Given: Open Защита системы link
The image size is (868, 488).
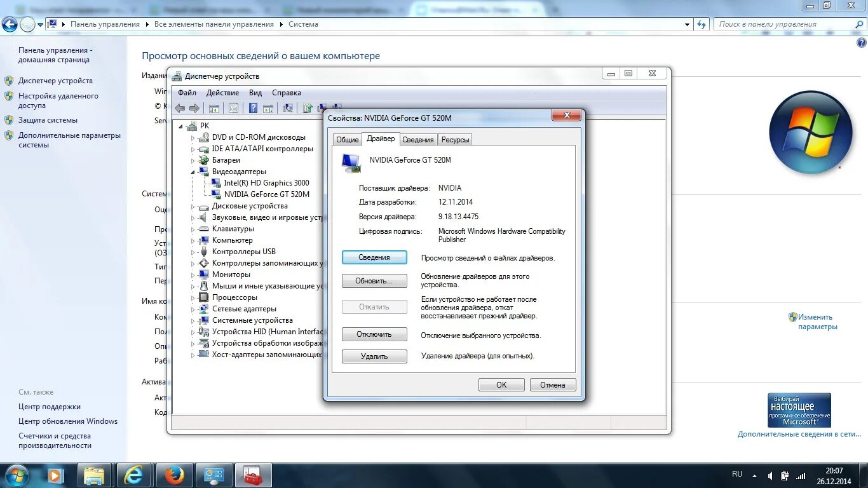Looking at the screenshot, I should [48, 120].
